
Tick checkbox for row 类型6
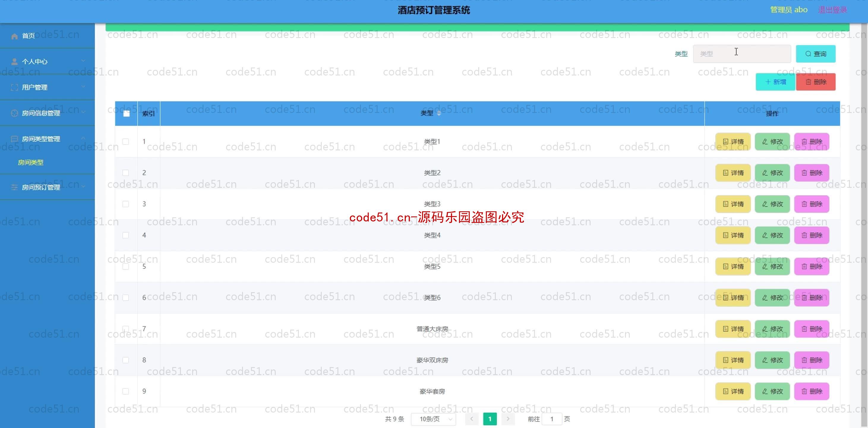coord(126,298)
